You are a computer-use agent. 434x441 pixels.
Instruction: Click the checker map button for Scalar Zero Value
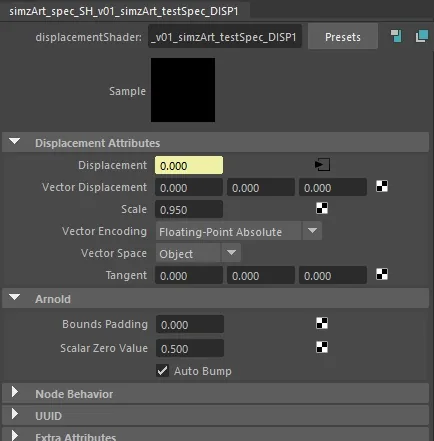click(322, 347)
